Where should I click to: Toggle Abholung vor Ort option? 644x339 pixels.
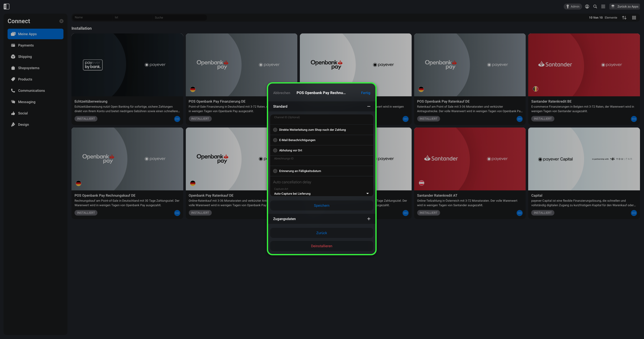coord(275,150)
